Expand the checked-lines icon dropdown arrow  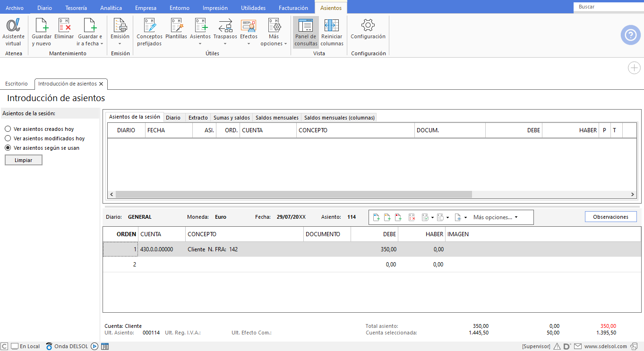pyautogui.click(x=433, y=218)
